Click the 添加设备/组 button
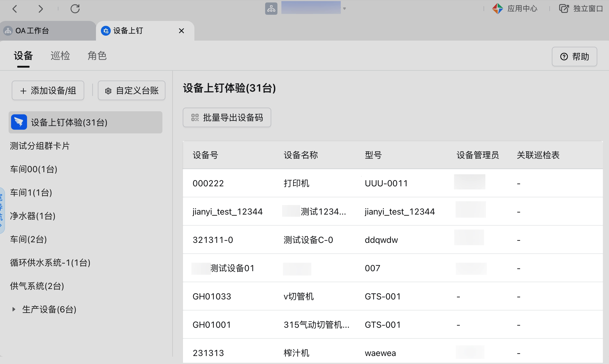The image size is (609, 364). (48, 90)
